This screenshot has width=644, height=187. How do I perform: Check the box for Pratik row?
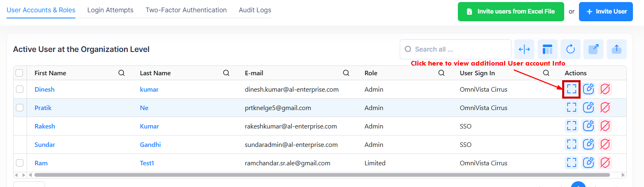click(x=20, y=108)
